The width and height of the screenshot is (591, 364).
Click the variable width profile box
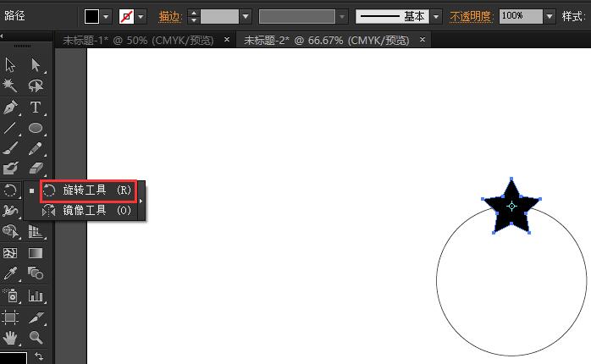297,16
